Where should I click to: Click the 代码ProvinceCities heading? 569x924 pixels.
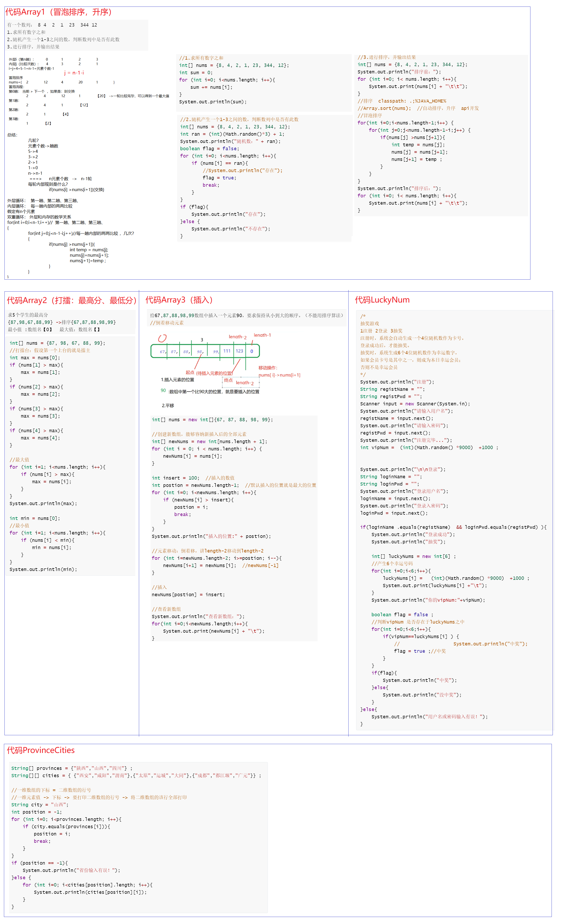pos(41,750)
